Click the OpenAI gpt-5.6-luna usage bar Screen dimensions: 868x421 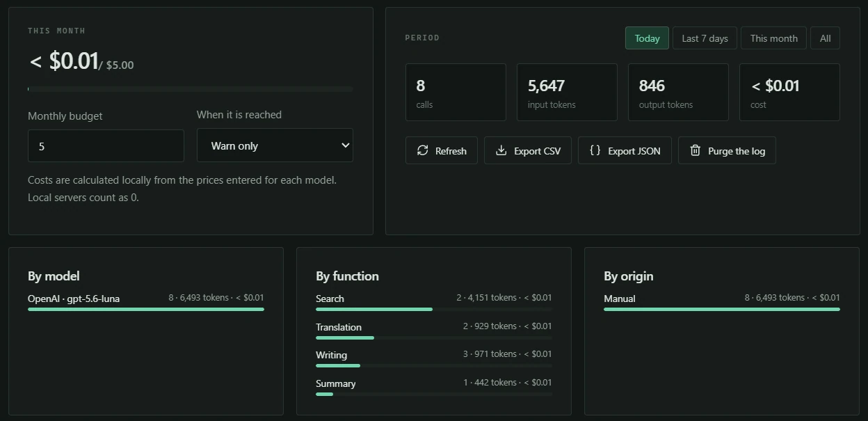tap(146, 309)
